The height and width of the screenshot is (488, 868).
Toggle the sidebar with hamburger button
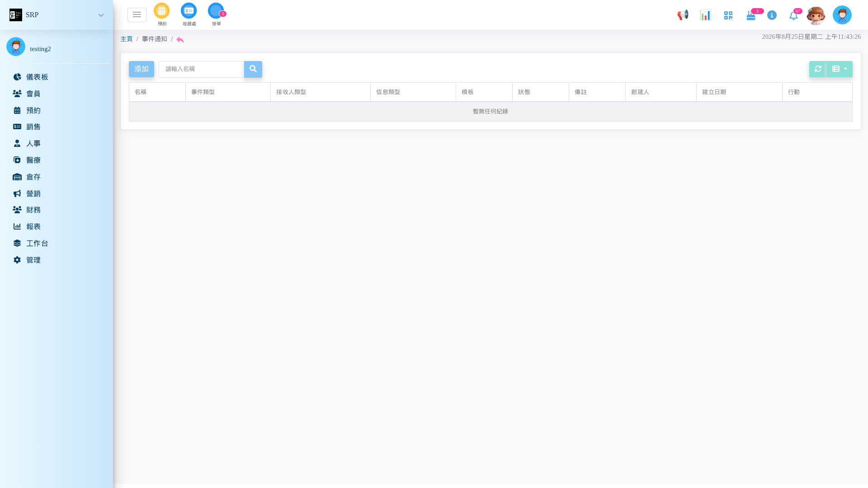137,15
